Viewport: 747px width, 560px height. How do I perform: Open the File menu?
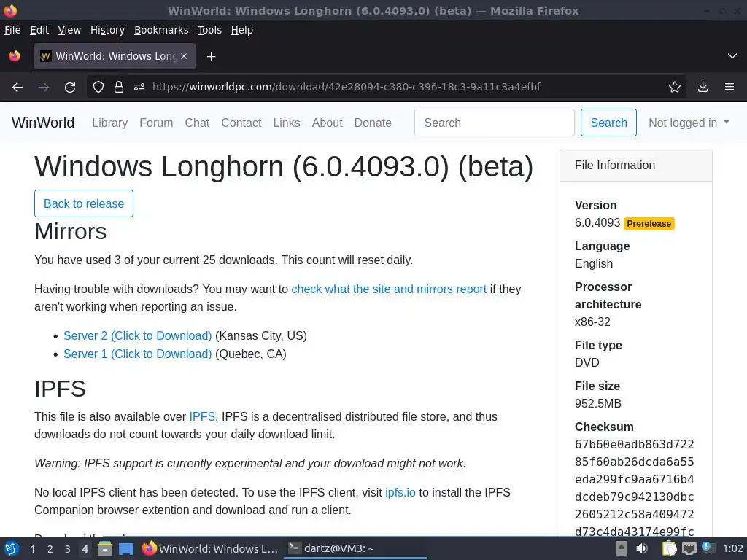click(12, 30)
